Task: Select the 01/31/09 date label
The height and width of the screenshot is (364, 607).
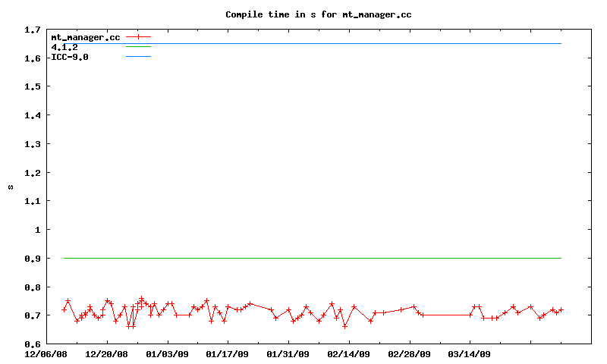Action: coord(288,353)
